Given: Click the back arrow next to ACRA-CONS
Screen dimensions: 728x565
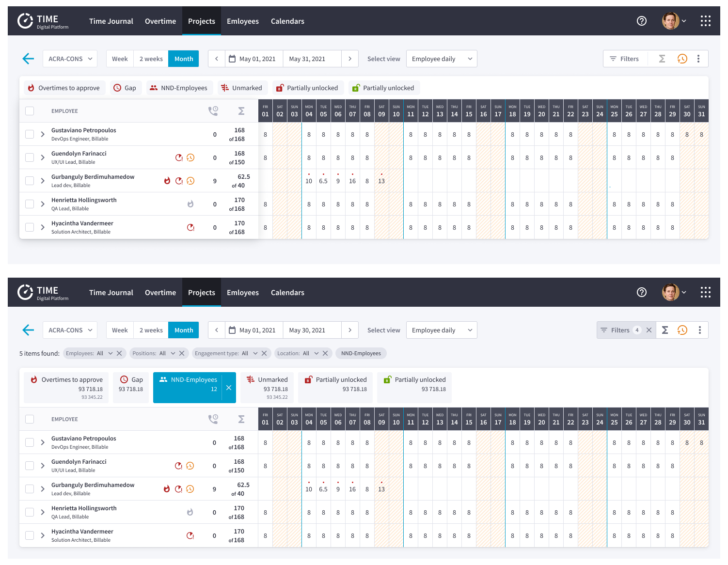Looking at the screenshot, I should coord(28,59).
